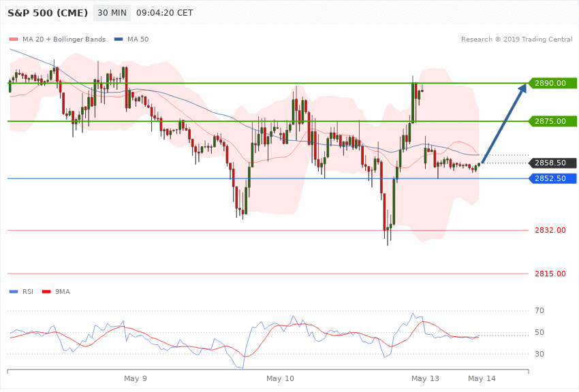
Task: Click the 9MA legend label
Action: 63,292
